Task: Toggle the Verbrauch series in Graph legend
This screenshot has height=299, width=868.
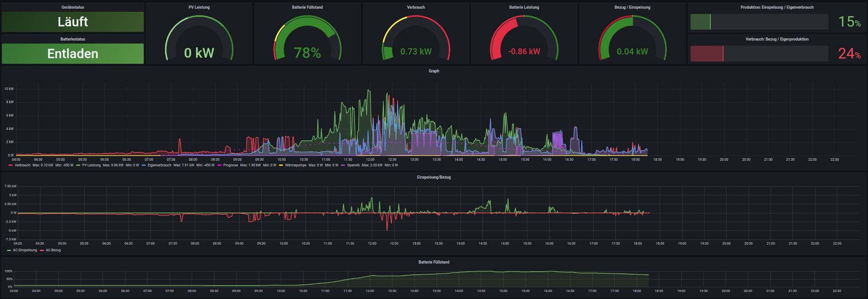Action: (x=22, y=165)
